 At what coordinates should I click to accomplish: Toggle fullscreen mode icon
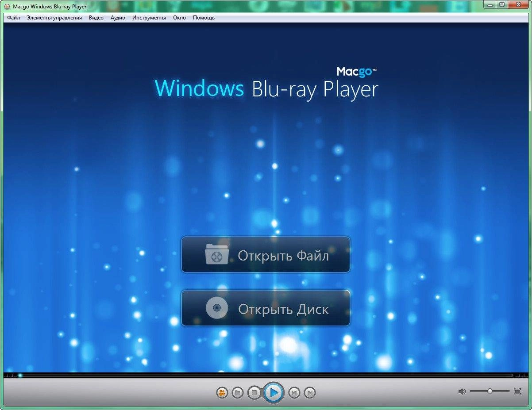pyautogui.click(x=517, y=391)
